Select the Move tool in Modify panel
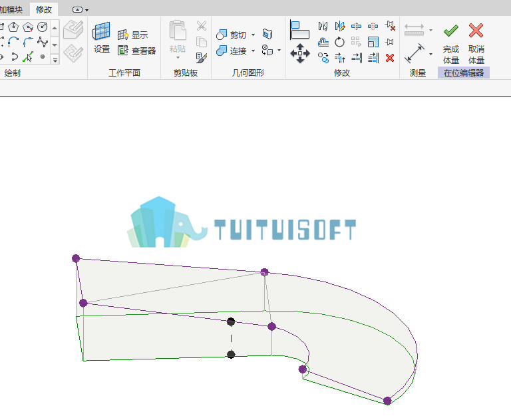This screenshot has height=420, width=511. click(300, 53)
